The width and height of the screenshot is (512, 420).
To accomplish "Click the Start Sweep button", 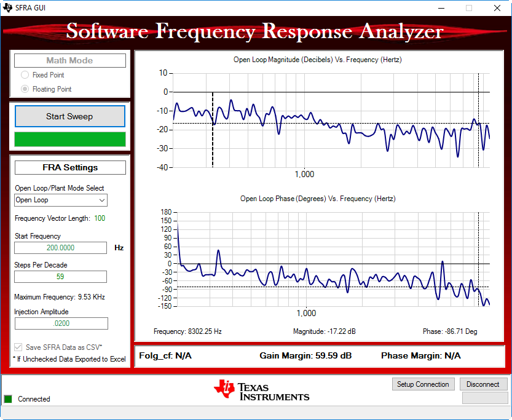I will tap(69, 116).
